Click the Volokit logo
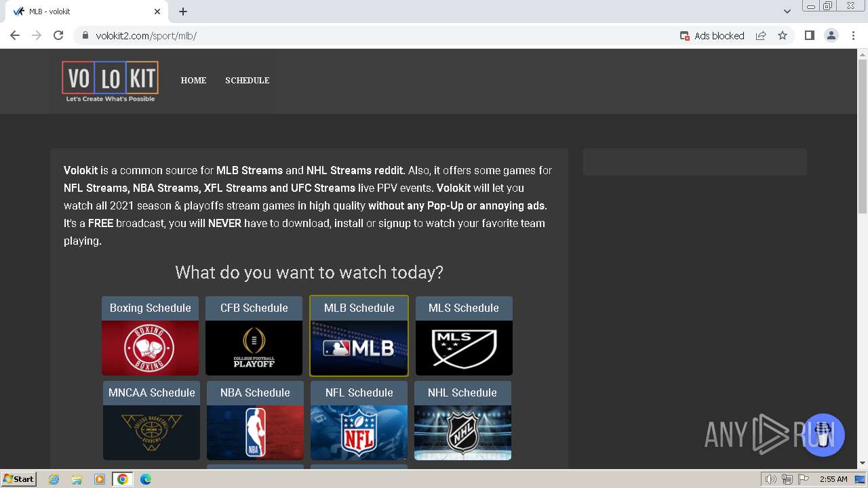 pos(111,81)
